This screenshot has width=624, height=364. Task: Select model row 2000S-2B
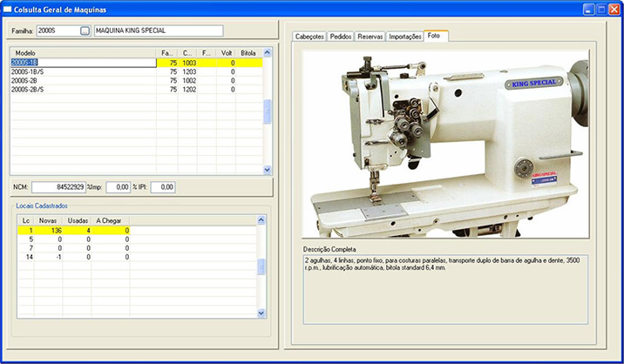(137, 80)
